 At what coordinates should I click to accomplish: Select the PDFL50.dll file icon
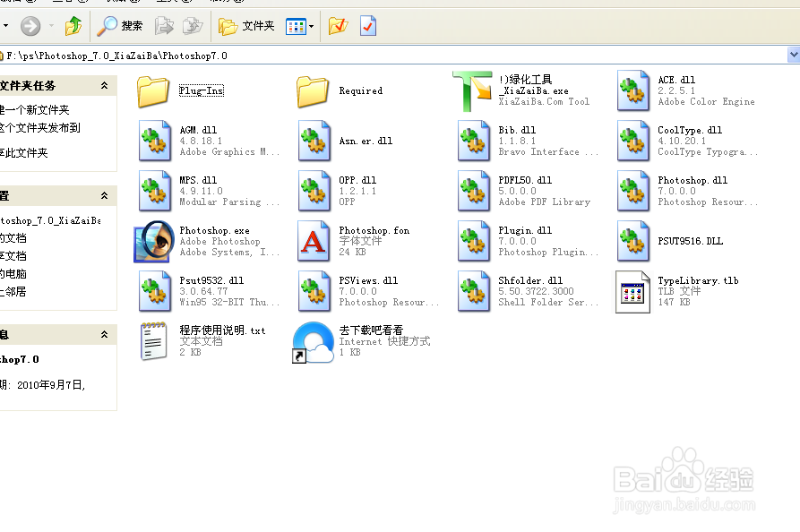[x=474, y=191]
